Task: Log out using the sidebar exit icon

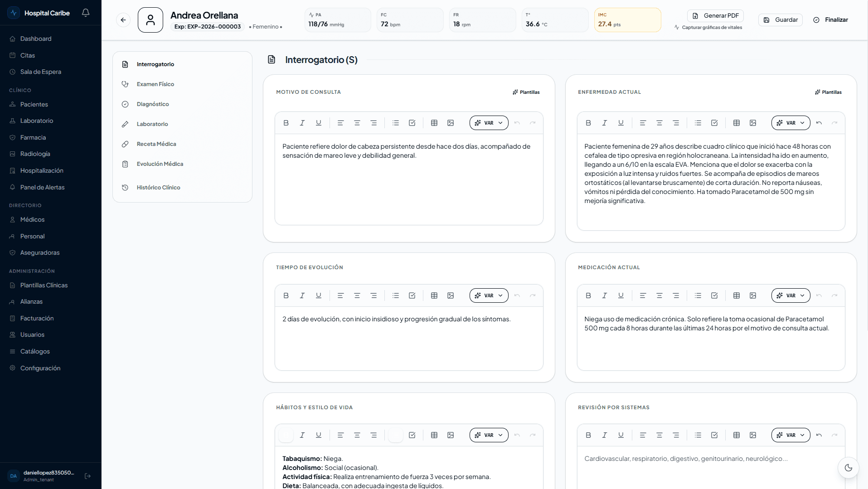Action: 88,476
